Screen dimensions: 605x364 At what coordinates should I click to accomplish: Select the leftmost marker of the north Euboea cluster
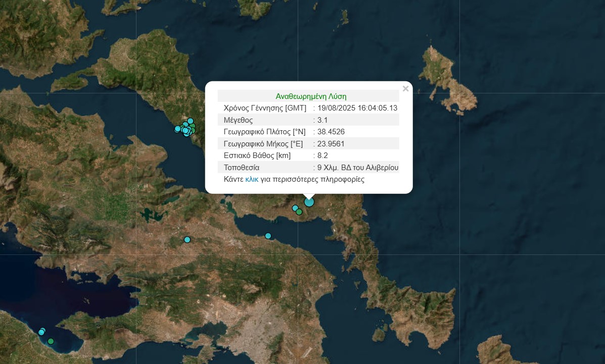coord(177,129)
